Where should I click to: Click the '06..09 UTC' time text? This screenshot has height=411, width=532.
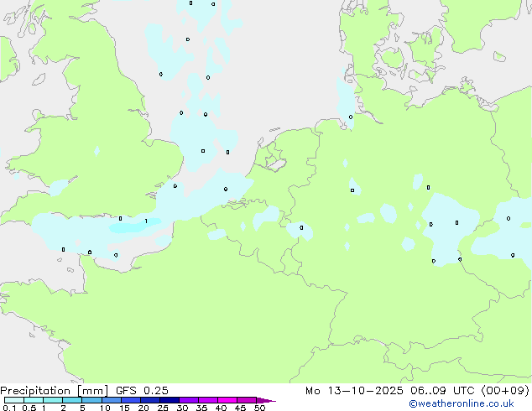tap(442, 391)
